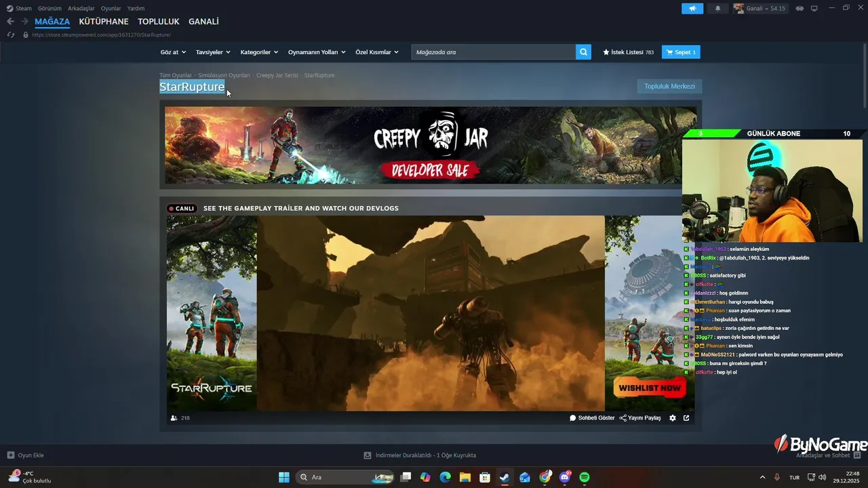Open Microsoft Store from taskbar

(x=485, y=477)
